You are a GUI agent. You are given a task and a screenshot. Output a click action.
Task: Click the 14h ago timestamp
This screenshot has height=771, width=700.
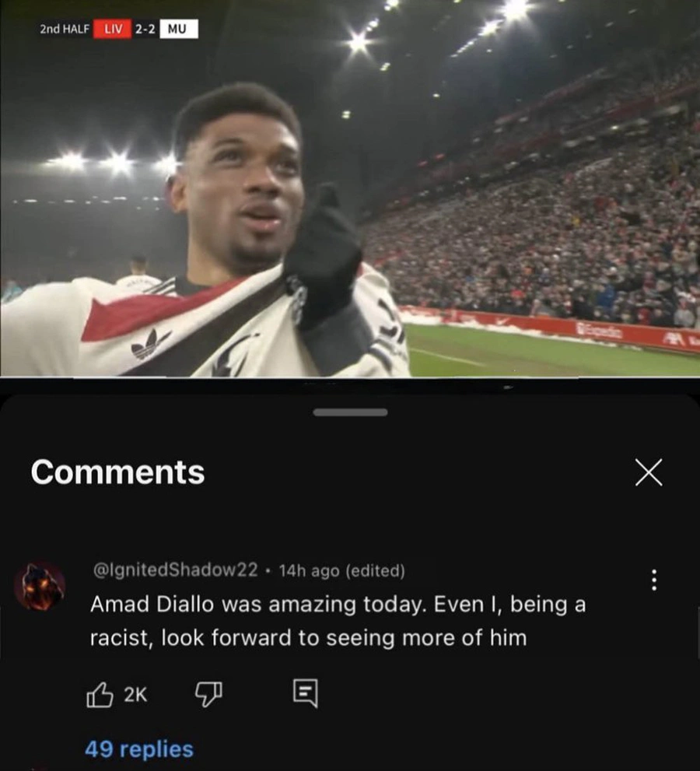[x=310, y=570]
